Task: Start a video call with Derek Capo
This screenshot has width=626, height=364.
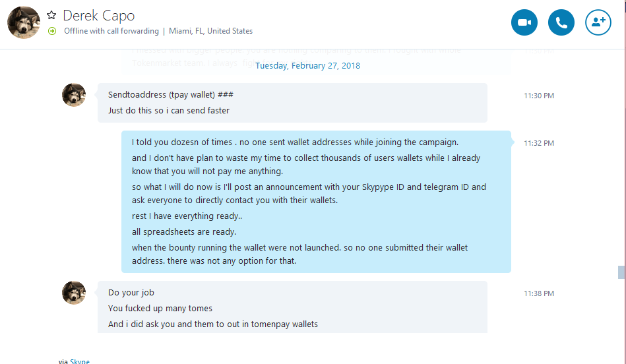Action: [x=524, y=22]
